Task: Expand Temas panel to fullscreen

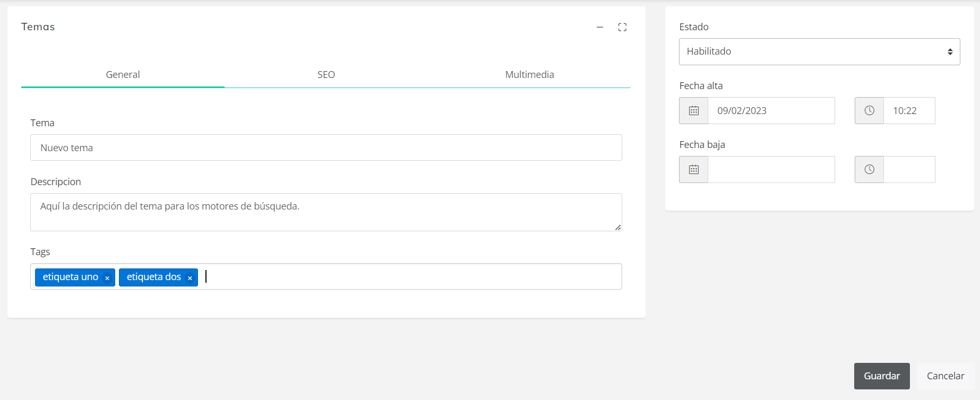Action: click(622, 27)
